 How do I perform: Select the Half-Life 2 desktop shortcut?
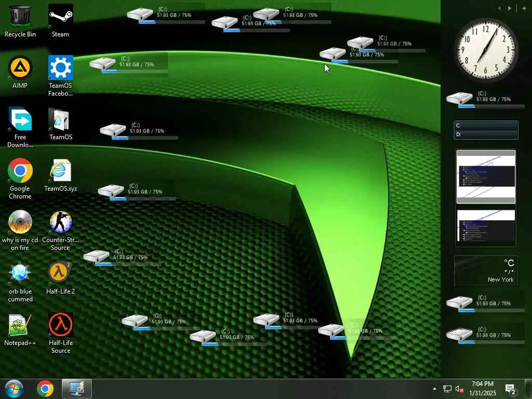60,278
